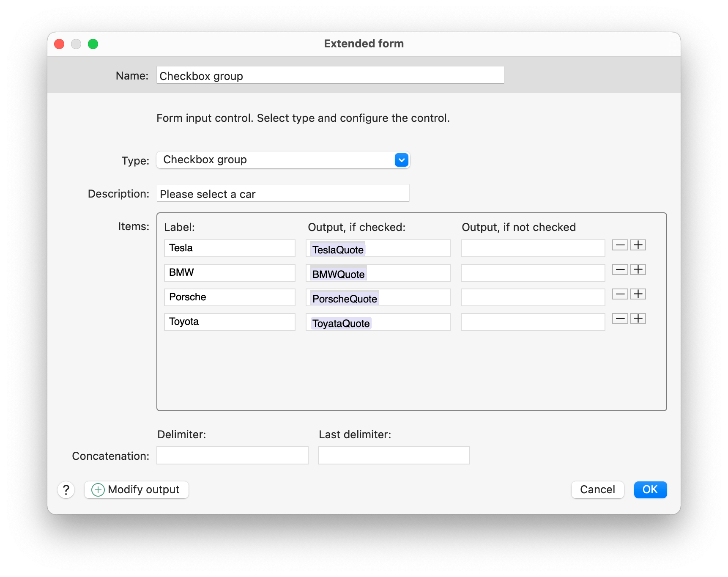Cancel the Extended form dialog
Image resolution: width=728 pixels, height=577 pixels.
(x=597, y=490)
